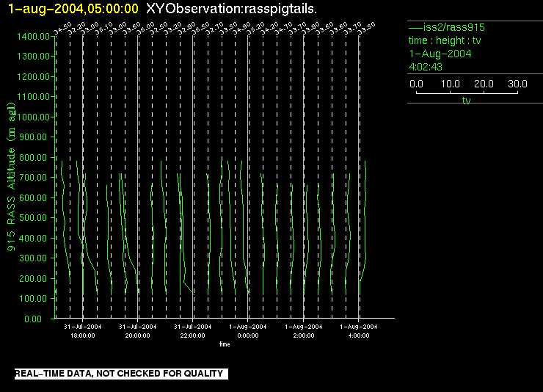Click the 31-Jul-2004 22:00:00 time label
This screenshot has height=392, width=543.
[x=192, y=331]
